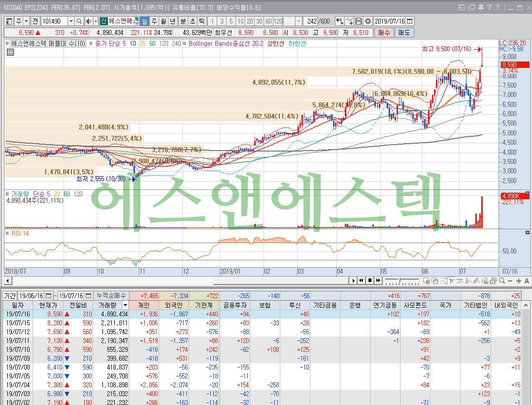This screenshot has height=405, width=532.
Task: Click the pin icon in title bar
Action: (481, 7)
